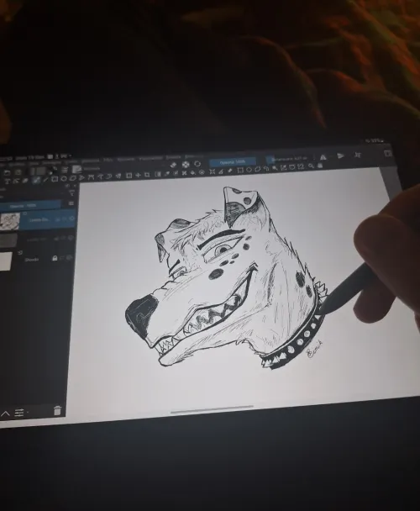Image resolution: width=420 pixels, height=511 pixels.
Task: Adjust the brush Opacity slider
Action: point(233,162)
